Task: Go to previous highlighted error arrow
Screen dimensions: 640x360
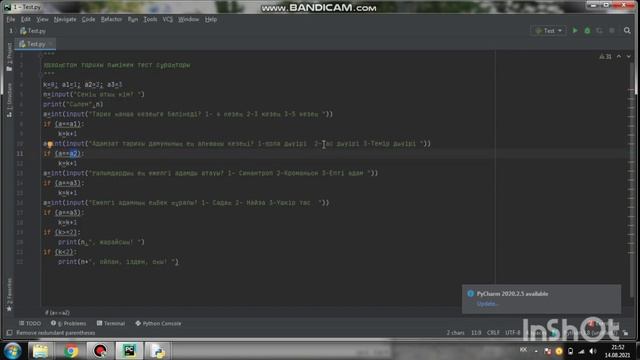Action: (619, 57)
